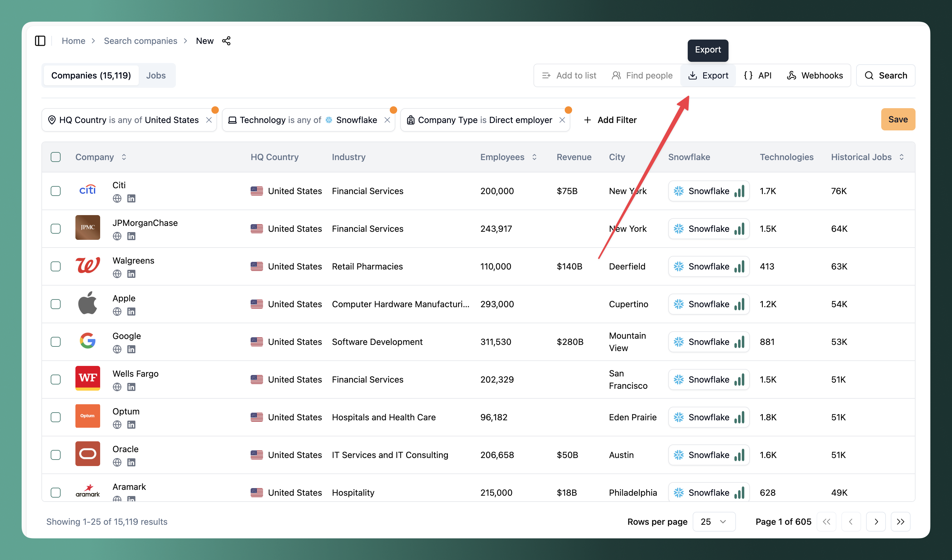Screen dimensions: 952x560
Task: Click the orange Save button
Action: (898, 120)
